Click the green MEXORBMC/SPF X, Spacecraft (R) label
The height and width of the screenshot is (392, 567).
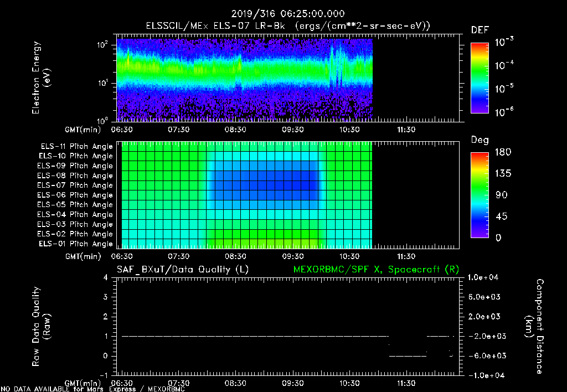click(376, 269)
